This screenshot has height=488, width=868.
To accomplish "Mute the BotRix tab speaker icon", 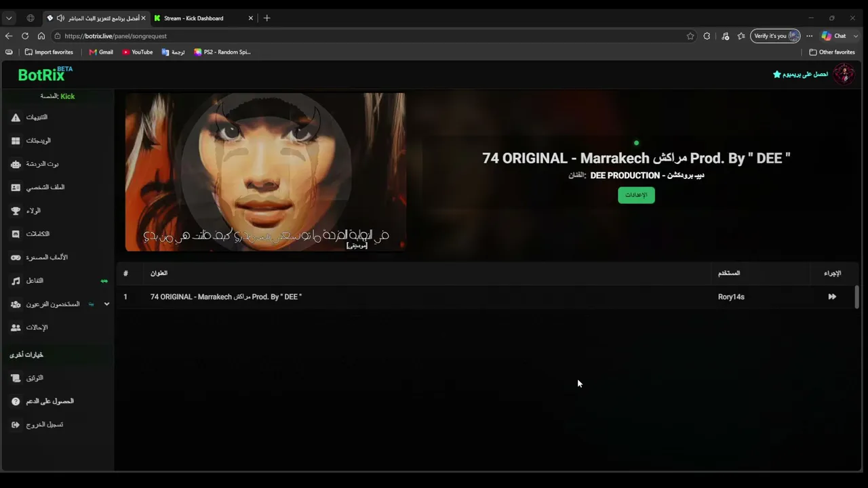I will point(61,18).
